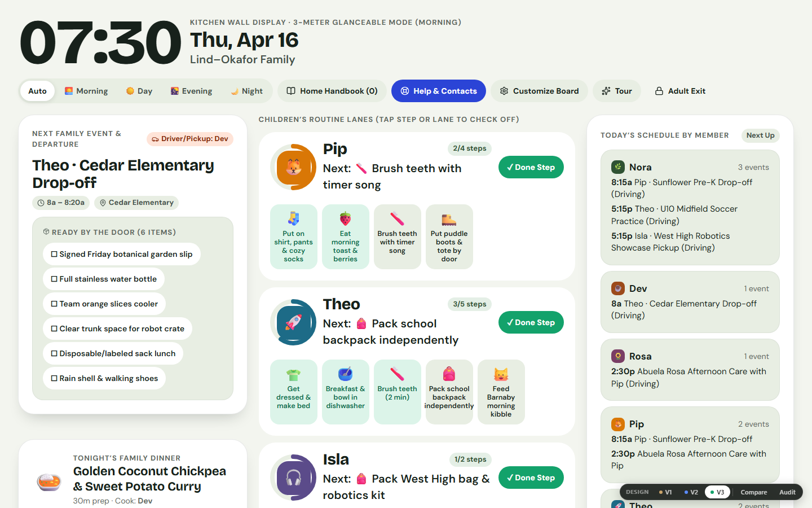Select design version V2
The height and width of the screenshot is (508, 812).
point(691,492)
